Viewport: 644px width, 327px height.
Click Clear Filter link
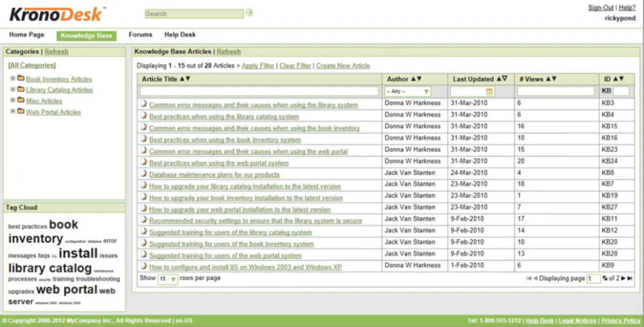pos(295,66)
